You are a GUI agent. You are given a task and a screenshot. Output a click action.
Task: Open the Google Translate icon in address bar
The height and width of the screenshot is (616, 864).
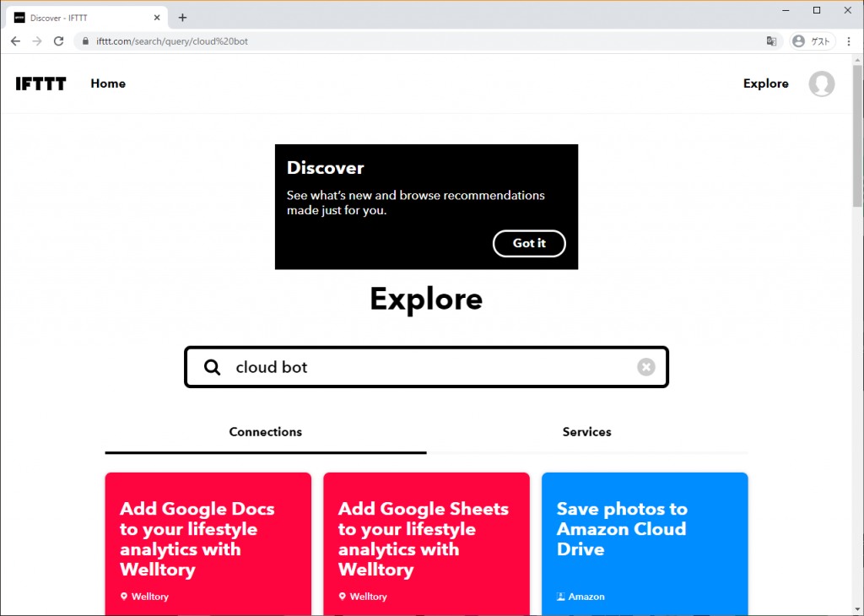(771, 41)
